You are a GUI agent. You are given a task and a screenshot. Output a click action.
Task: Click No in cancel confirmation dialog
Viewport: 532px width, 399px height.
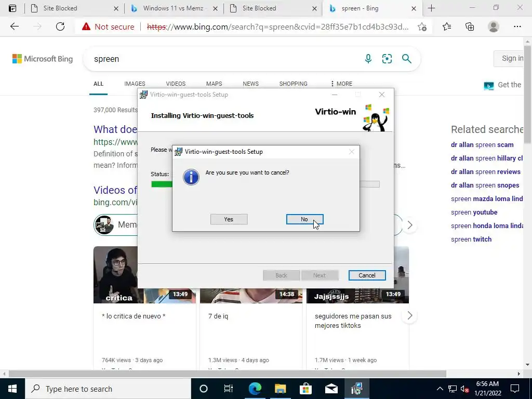click(304, 219)
